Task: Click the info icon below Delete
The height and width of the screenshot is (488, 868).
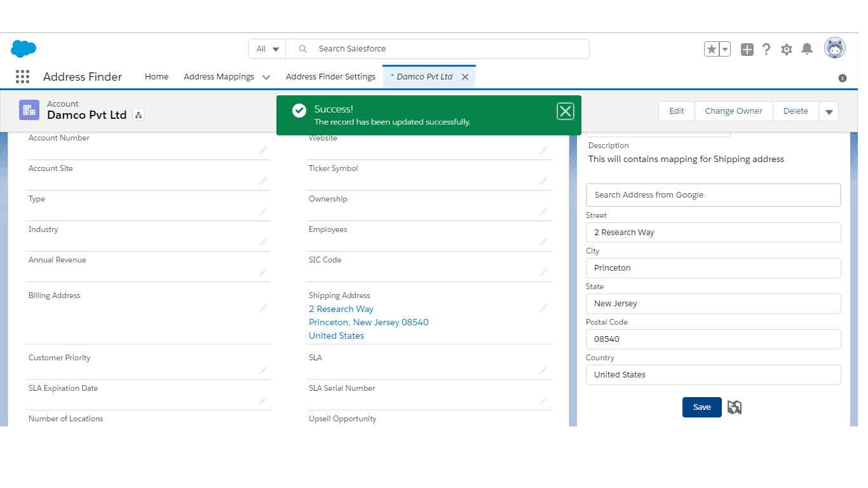Action: (x=843, y=78)
